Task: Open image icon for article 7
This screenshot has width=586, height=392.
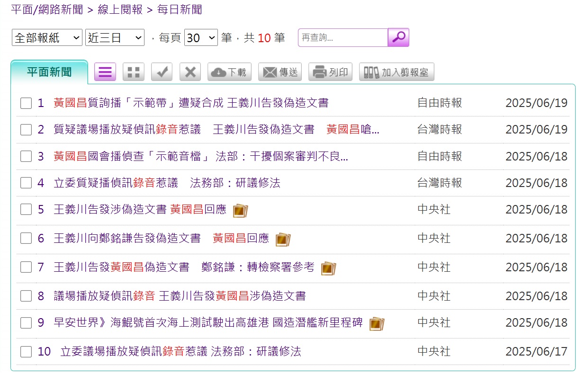Action: tap(329, 268)
